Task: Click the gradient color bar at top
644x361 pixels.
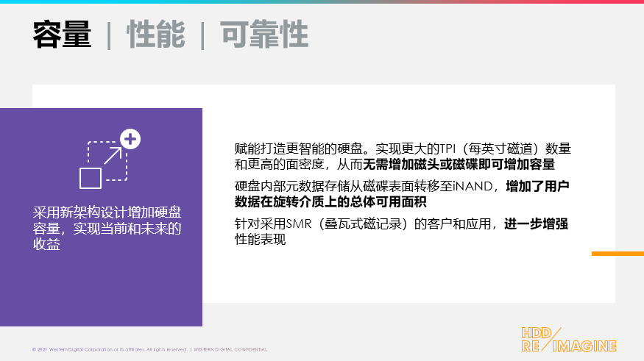Action: click(322, 1)
